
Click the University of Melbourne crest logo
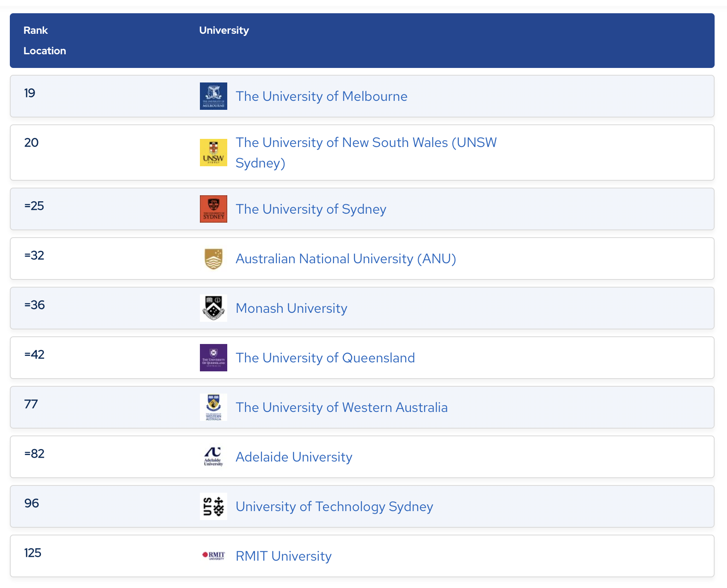tap(213, 96)
